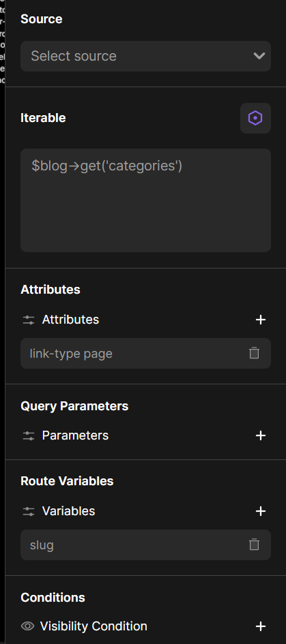Screen dimensions: 286x644
Task: Click the purple hexagon dynamic data icon
Action: click(255, 119)
